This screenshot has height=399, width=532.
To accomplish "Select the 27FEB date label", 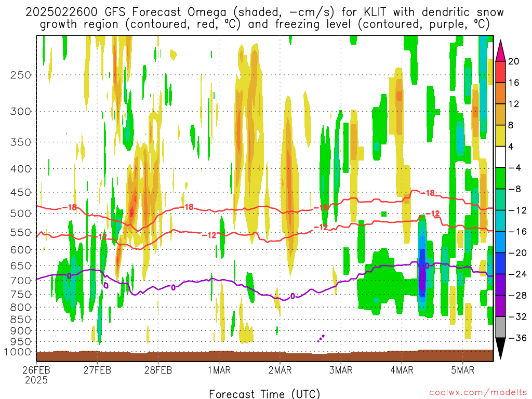I will click(x=97, y=370).
